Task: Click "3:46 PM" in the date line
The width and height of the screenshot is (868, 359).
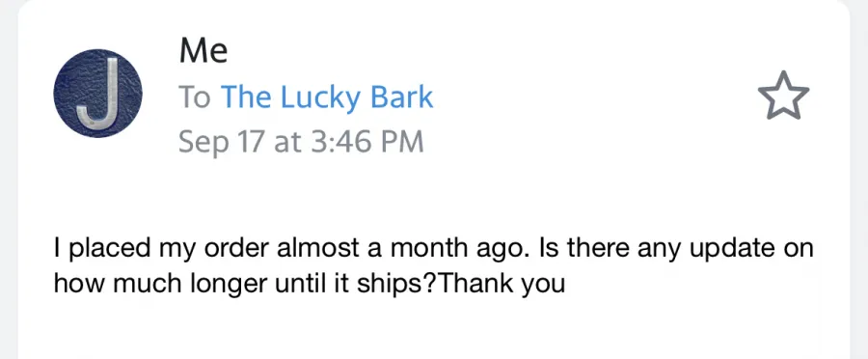Action: [367, 142]
